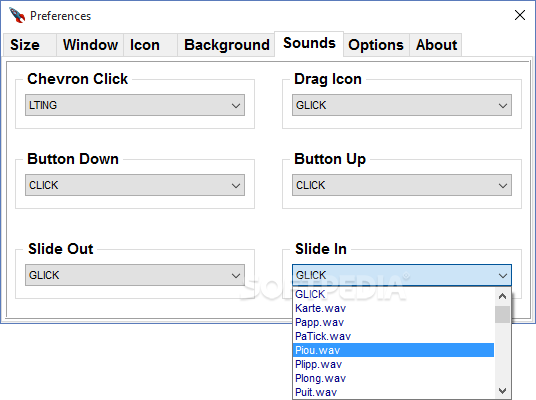Expand the Button Down sound dropdown
Screen dimensions: 536x400
click(135, 185)
